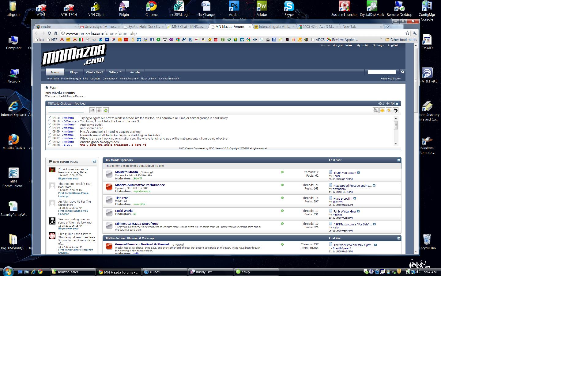The image size is (588, 368).
Task: Open the Forum Actions dropdown
Action: click(129, 79)
